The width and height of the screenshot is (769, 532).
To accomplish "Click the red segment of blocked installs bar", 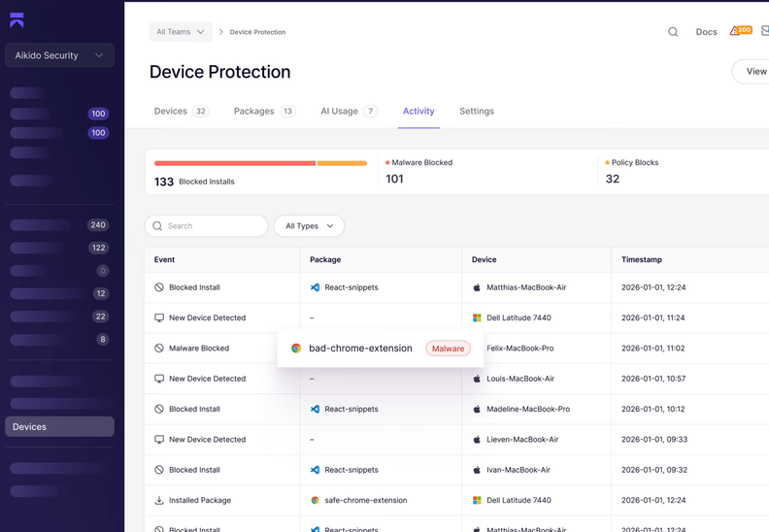I will pos(235,163).
